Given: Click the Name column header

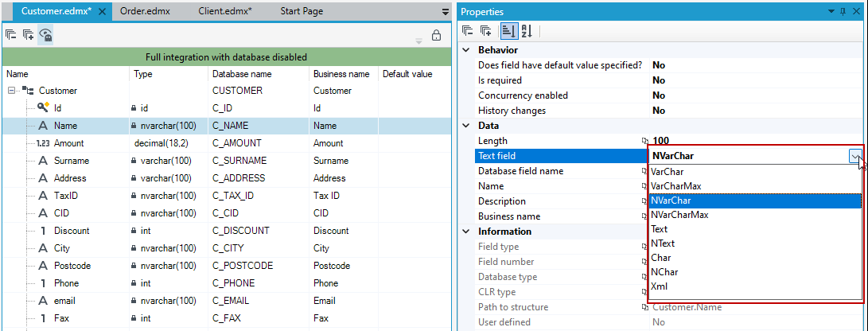Looking at the screenshot, I should click(65, 74).
